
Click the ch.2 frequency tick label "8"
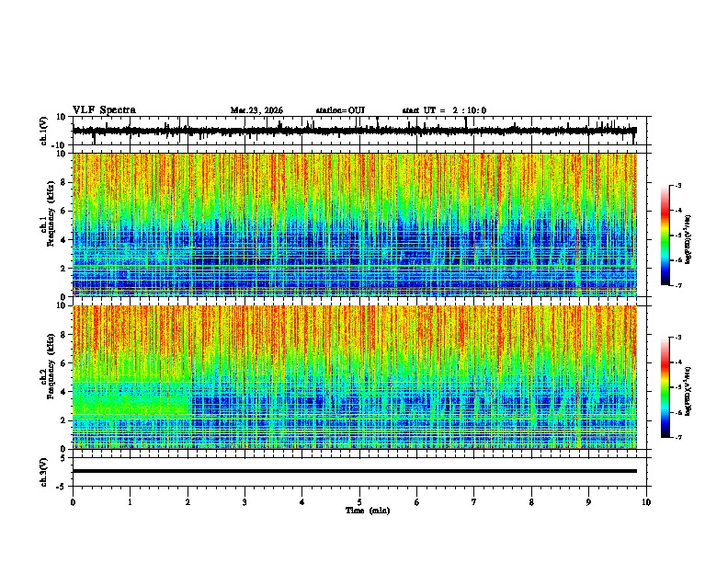(x=63, y=335)
